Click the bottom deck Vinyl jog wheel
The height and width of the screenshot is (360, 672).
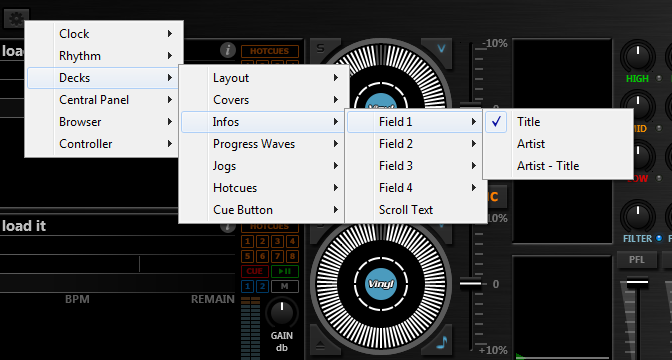[381, 283]
